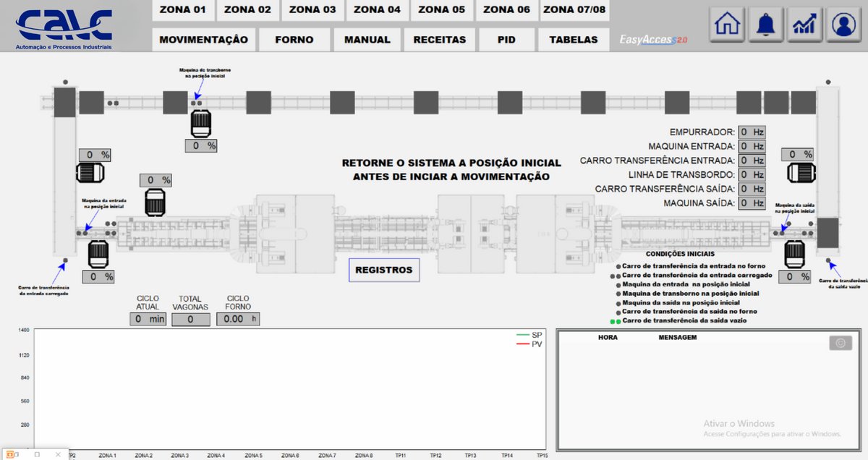Open the ZONA 07/08 tab
Image resolution: width=868 pixels, height=460 pixels.
coord(575,10)
